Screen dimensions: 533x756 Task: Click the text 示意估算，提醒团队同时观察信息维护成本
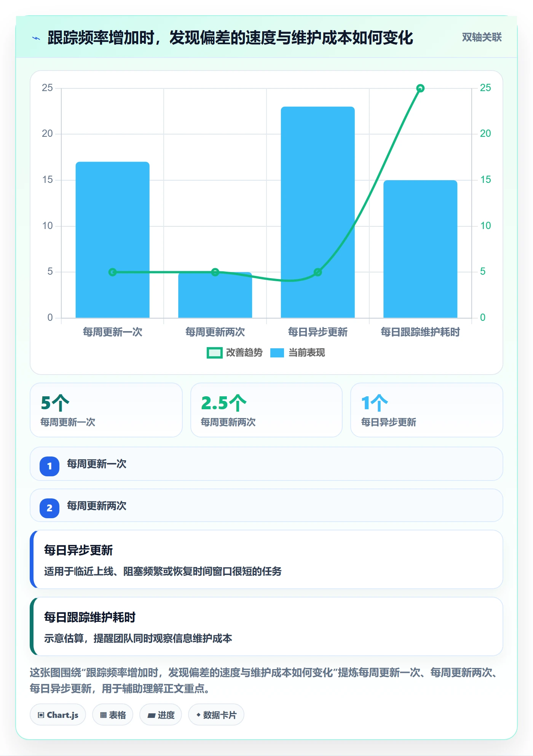click(138, 639)
